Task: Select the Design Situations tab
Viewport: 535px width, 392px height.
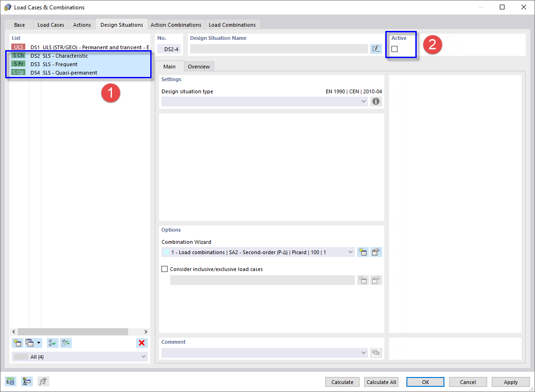Action: [122, 24]
